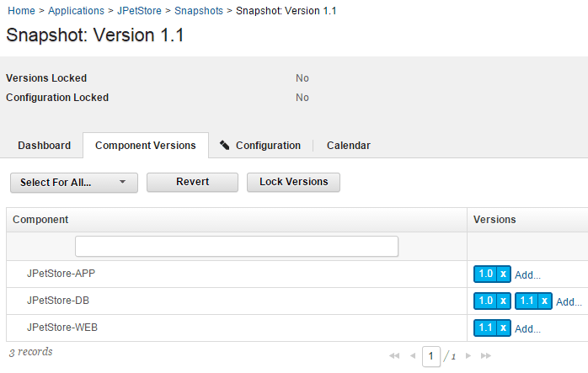Go to the previous page of records

412,356
